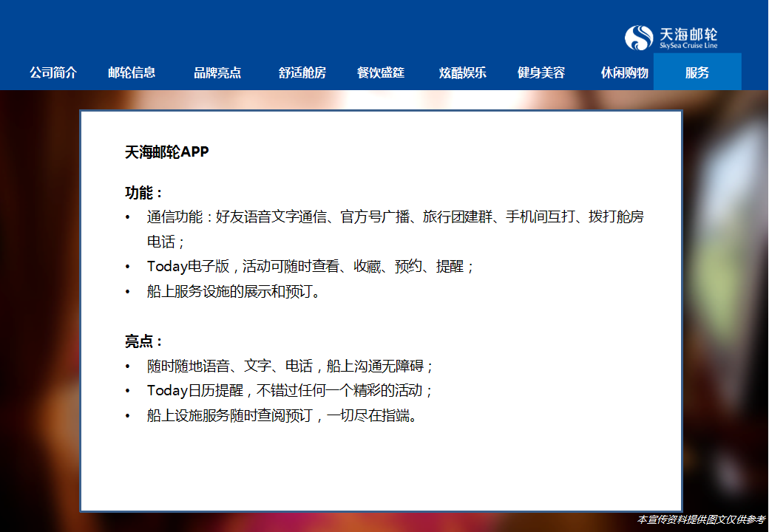Click the continuation line 电话；

pyautogui.click(x=166, y=242)
